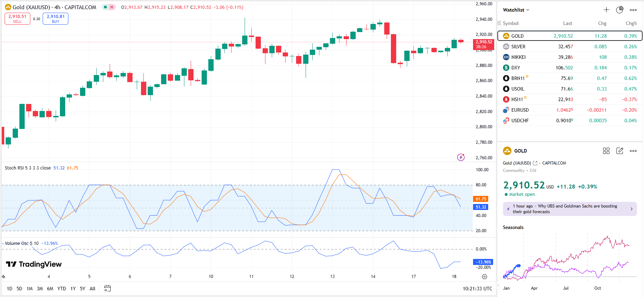Open the chart settings gear icon
644x297 pixels.
(484, 277)
